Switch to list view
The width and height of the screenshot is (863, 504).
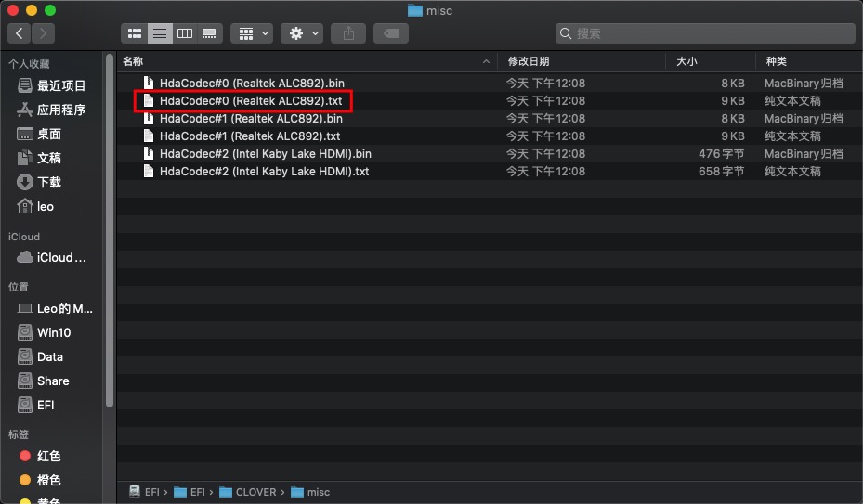160,33
